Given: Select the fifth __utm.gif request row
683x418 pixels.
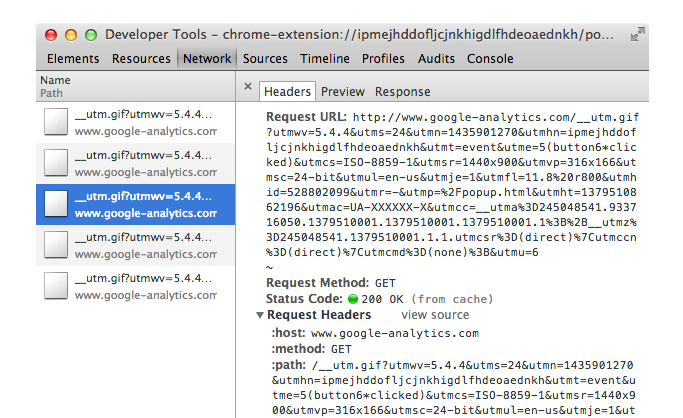Looking at the screenshot, I should 135,286.
